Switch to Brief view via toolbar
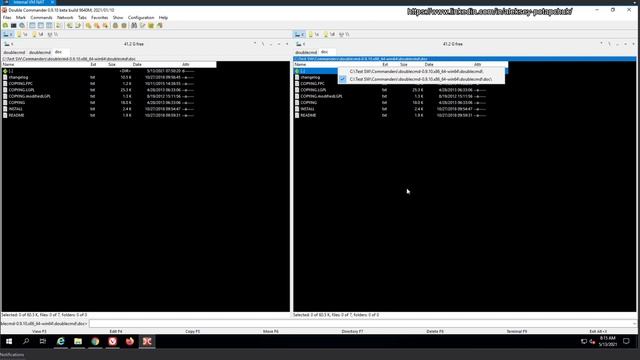 32,25
